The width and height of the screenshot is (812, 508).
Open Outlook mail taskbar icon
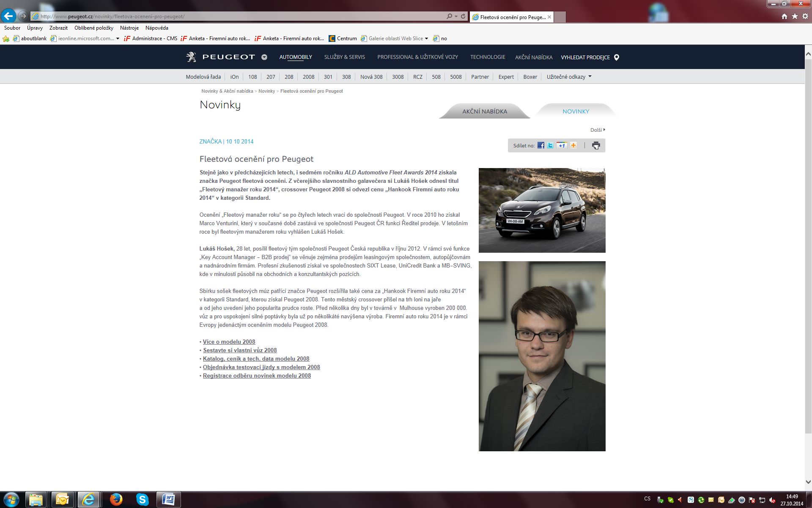click(x=62, y=500)
